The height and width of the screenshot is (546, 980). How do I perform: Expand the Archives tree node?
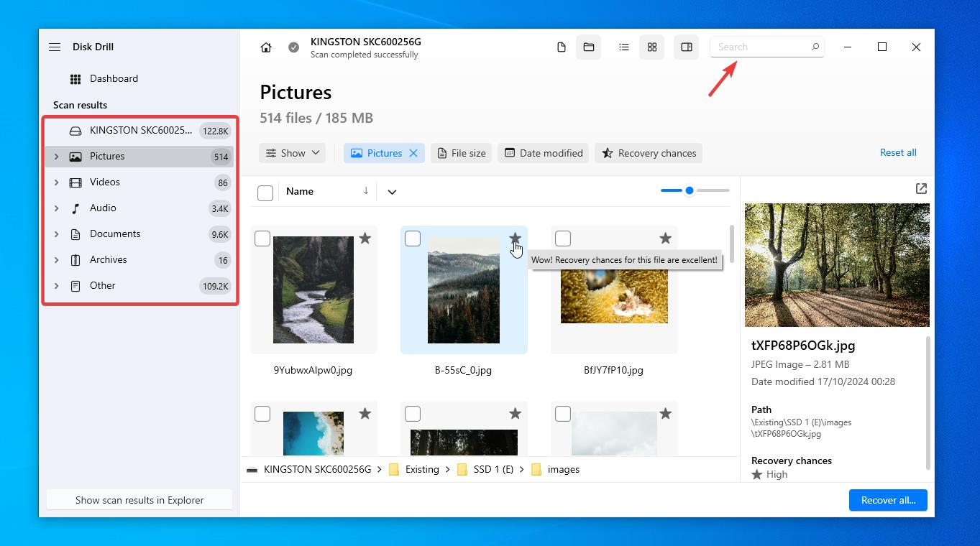(56, 260)
